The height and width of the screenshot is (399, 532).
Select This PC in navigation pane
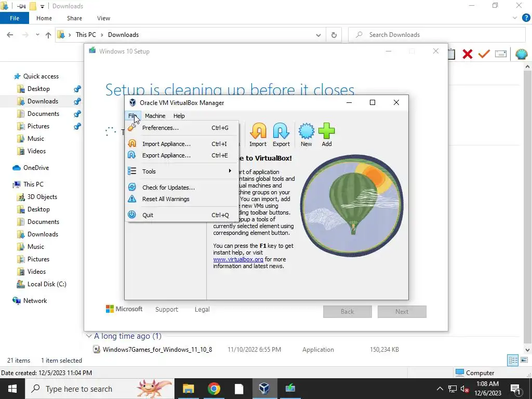(x=33, y=184)
